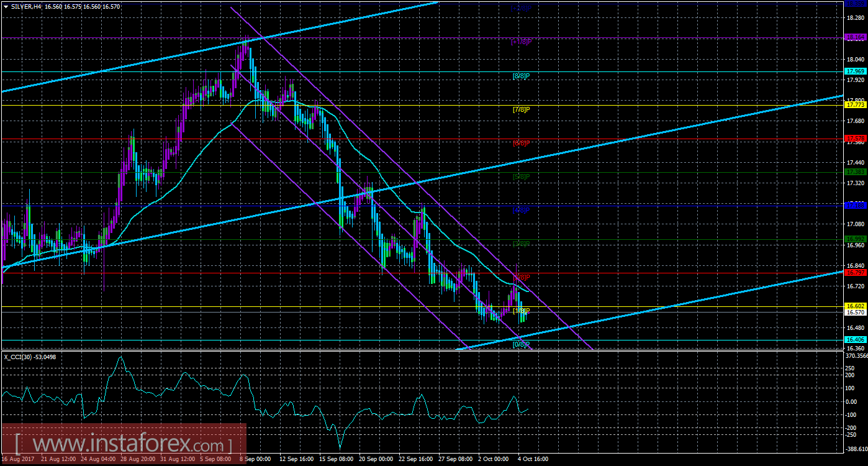868x466 pixels.
Task: Click the 16 Aug 2017 time label
Action: 19,459
